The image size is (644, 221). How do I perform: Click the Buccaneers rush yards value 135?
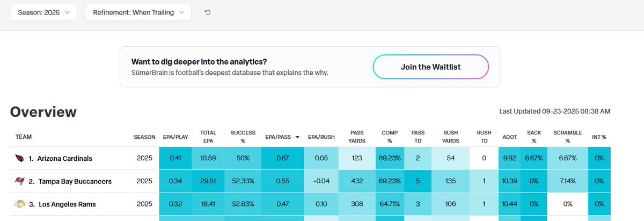click(451, 181)
